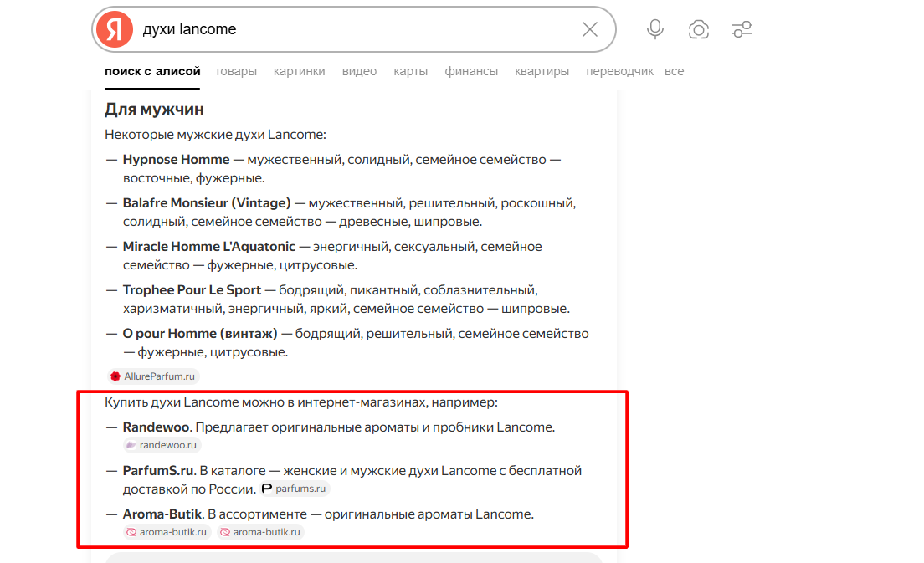Clear the search query with X
The height and width of the screenshot is (563, 924).
(x=590, y=30)
